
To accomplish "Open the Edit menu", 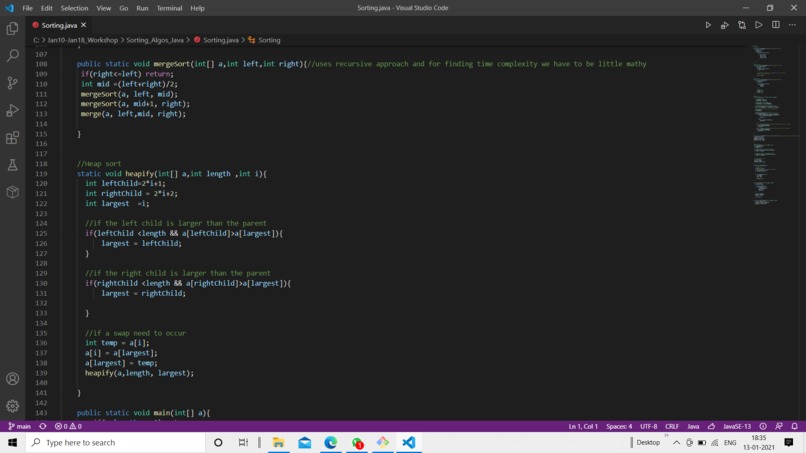I will (46, 8).
